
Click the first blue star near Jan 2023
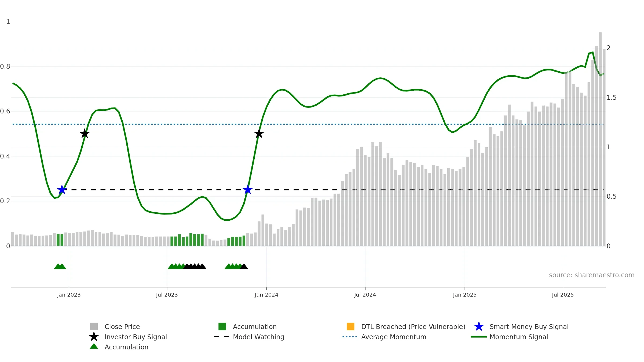[62, 190]
